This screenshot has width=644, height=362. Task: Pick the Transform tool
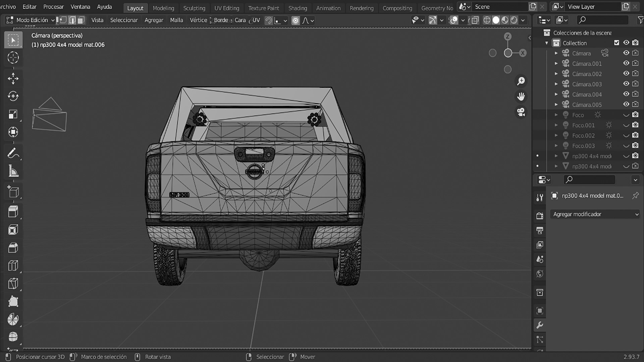click(13, 132)
